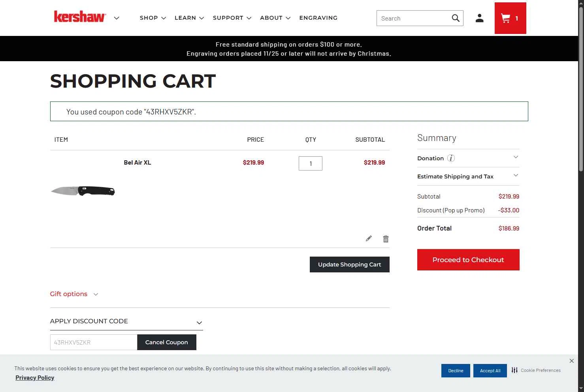Image resolution: width=584 pixels, height=392 pixels.
Task: Open the LEARN menu
Action: click(x=189, y=18)
